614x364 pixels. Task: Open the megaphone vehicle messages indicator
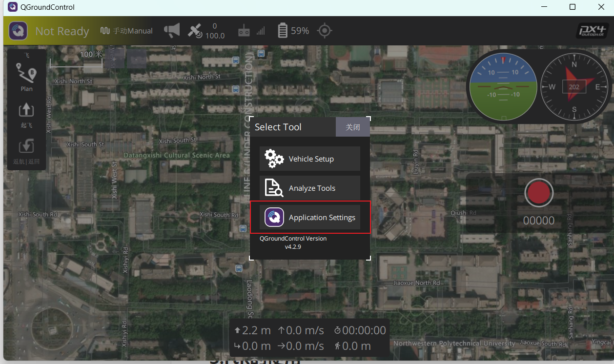click(172, 31)
